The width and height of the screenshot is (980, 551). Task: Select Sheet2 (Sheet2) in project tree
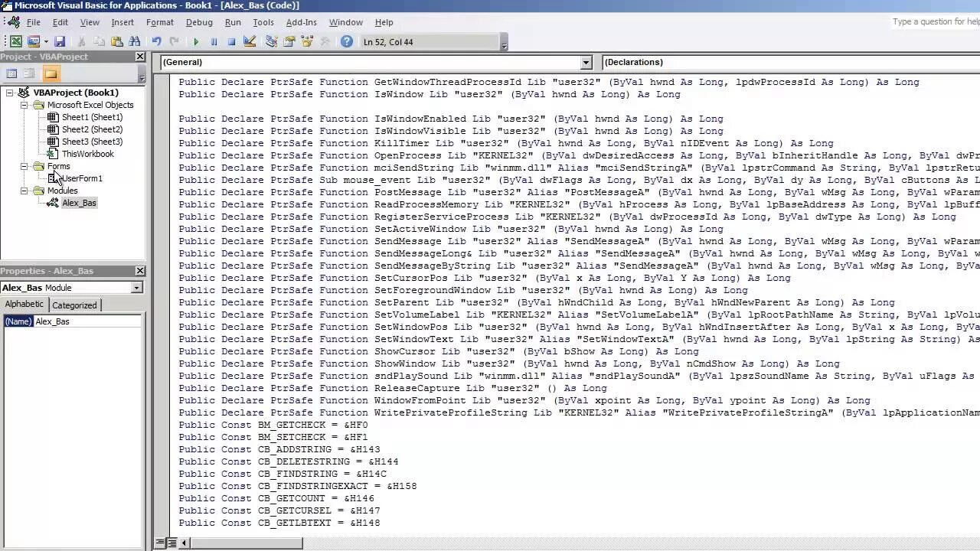coord(92,129)
